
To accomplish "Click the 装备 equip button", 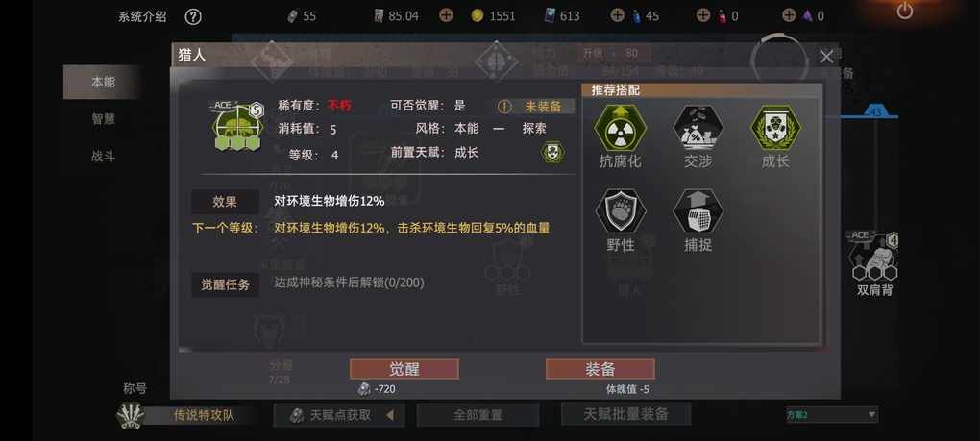I will 600,369.
